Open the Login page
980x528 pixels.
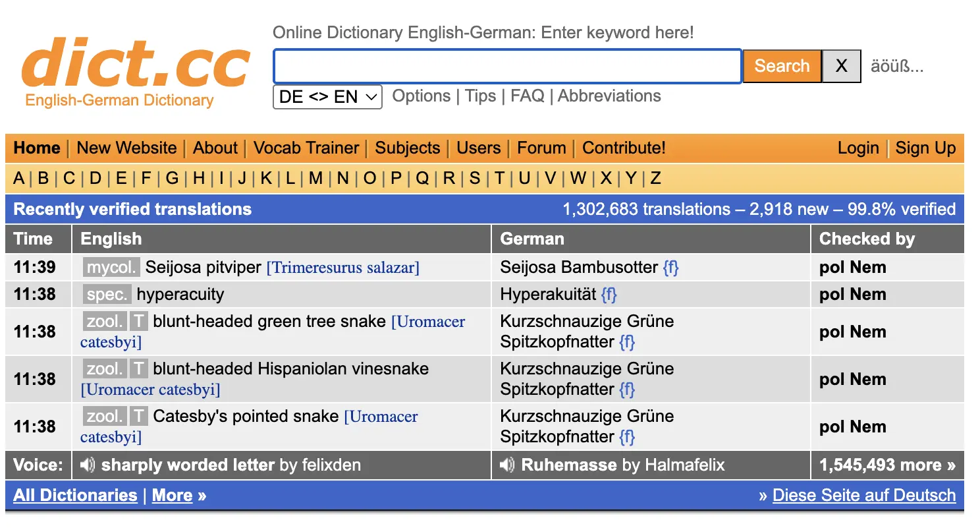pos(858,148)
